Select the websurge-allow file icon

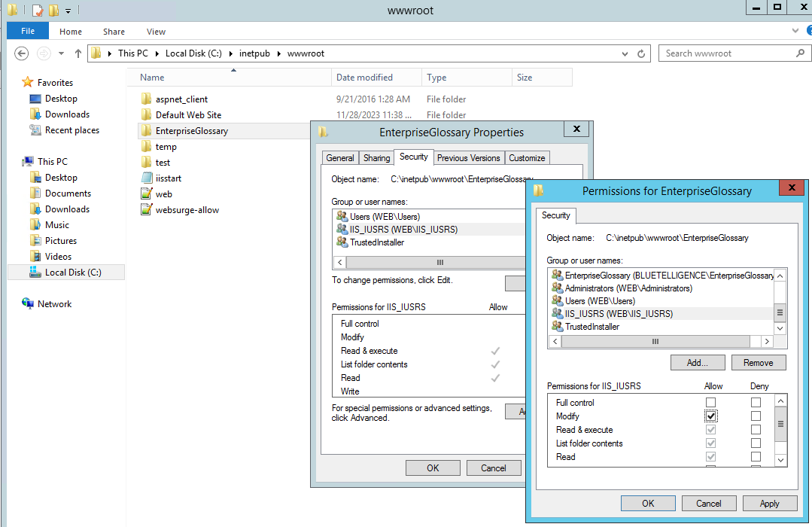coord(147,210)
